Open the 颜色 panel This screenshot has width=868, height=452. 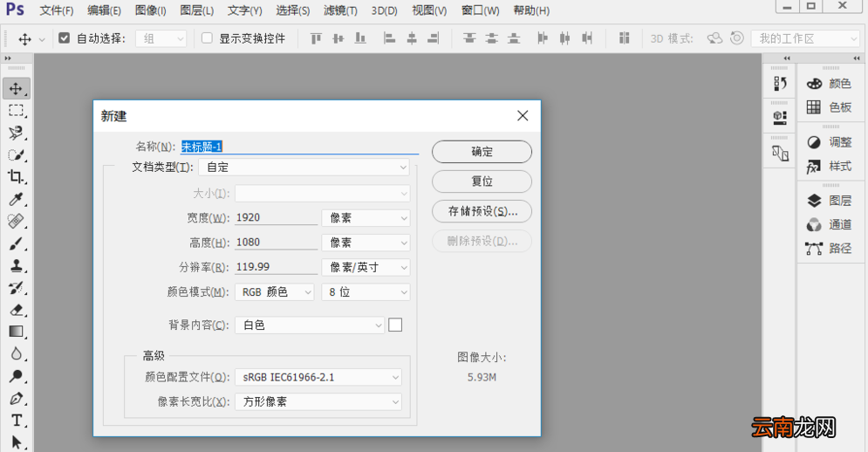click(x=830, y=84)
